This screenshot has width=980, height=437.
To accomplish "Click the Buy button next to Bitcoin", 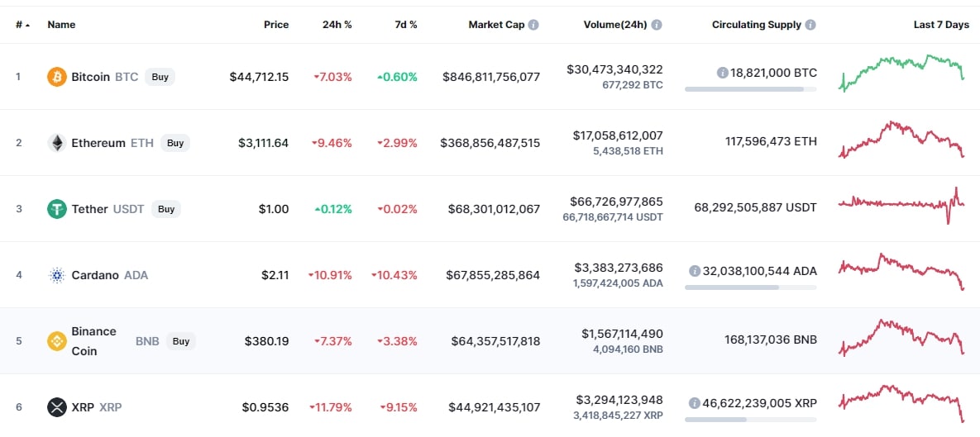I will (x=160, y=77).
